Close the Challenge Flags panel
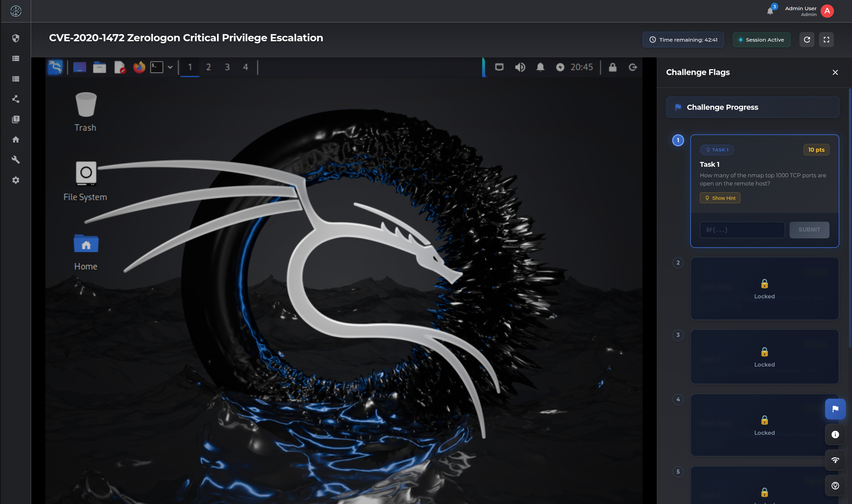 [835, 72]
